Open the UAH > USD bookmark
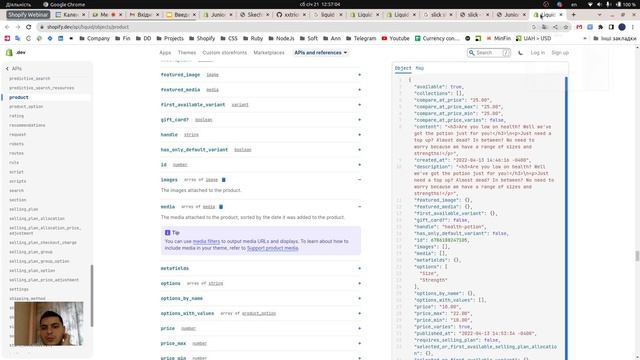The height and width of the screenshot is (360, 640). (533, 38)
